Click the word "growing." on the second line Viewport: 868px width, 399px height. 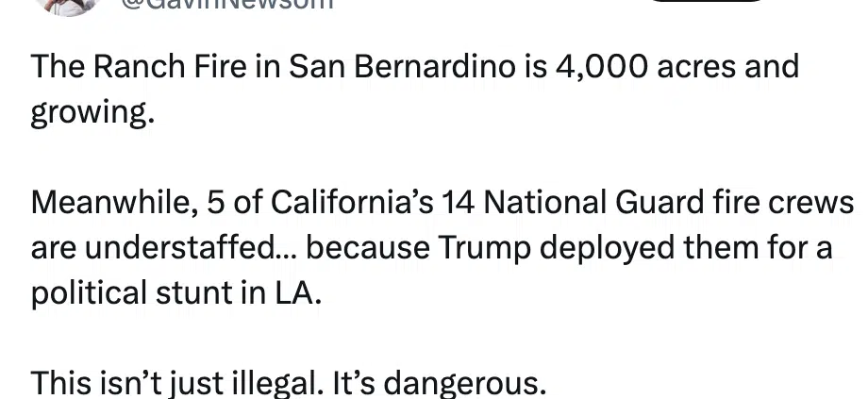[92, 113]
